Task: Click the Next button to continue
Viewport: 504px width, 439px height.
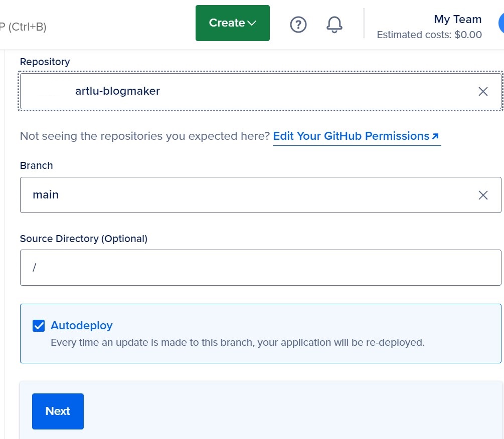Action: pos(57,411)
